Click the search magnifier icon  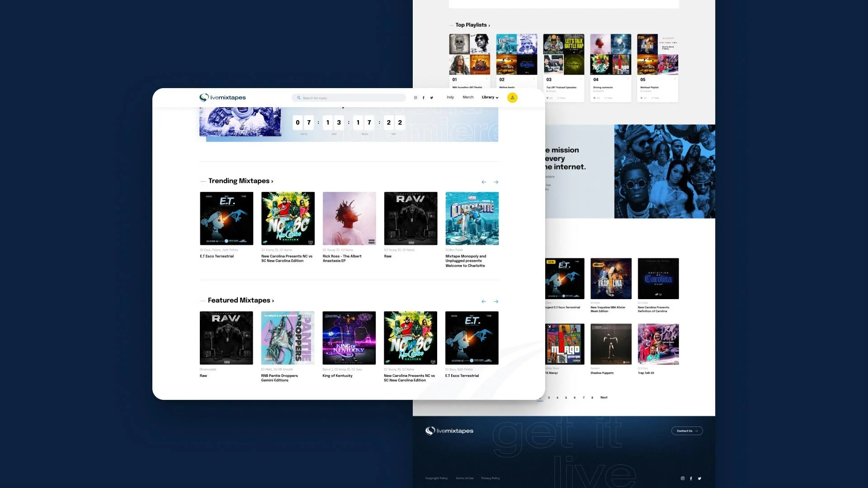pos(299,98)
